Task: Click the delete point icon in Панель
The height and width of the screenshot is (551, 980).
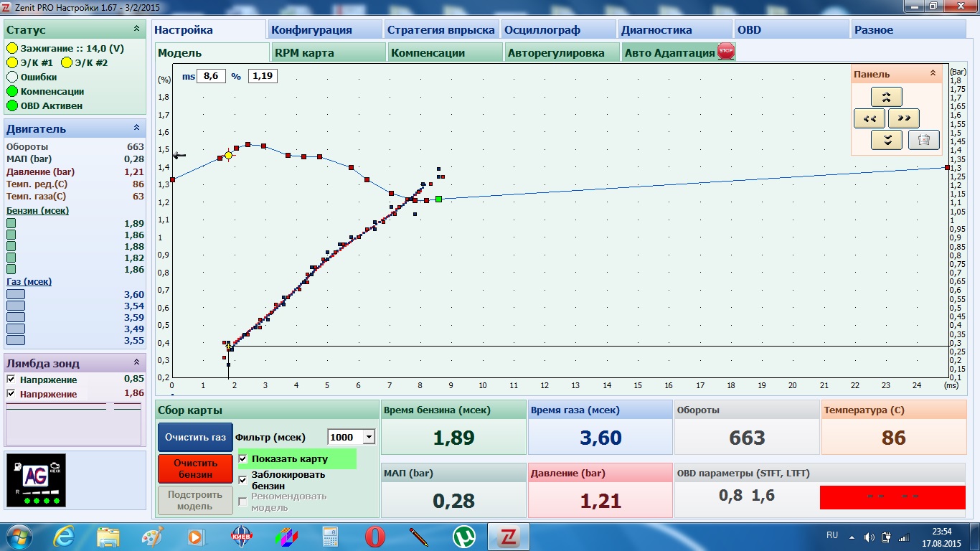Action: 924,140
